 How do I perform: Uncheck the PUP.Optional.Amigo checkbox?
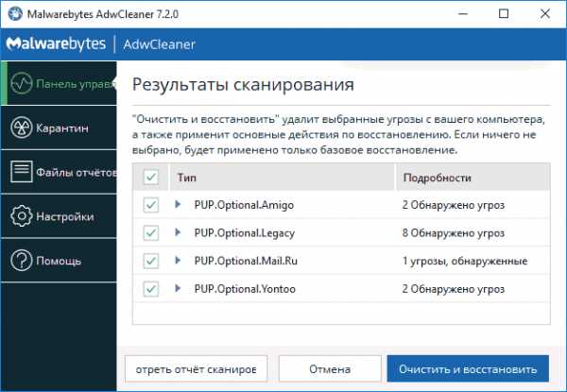[x=151, y=205]
